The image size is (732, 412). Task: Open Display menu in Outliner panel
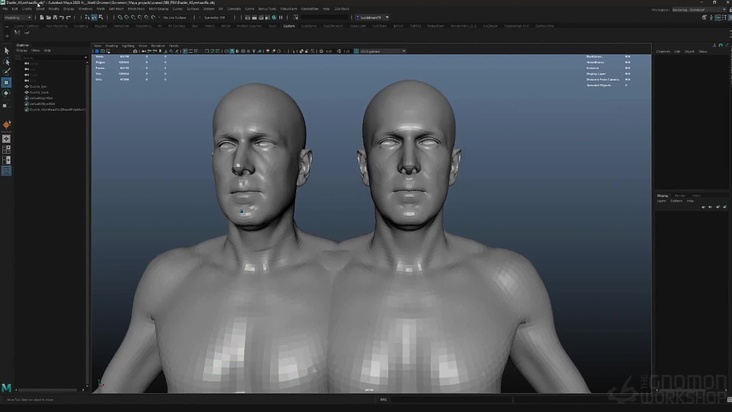21,49
